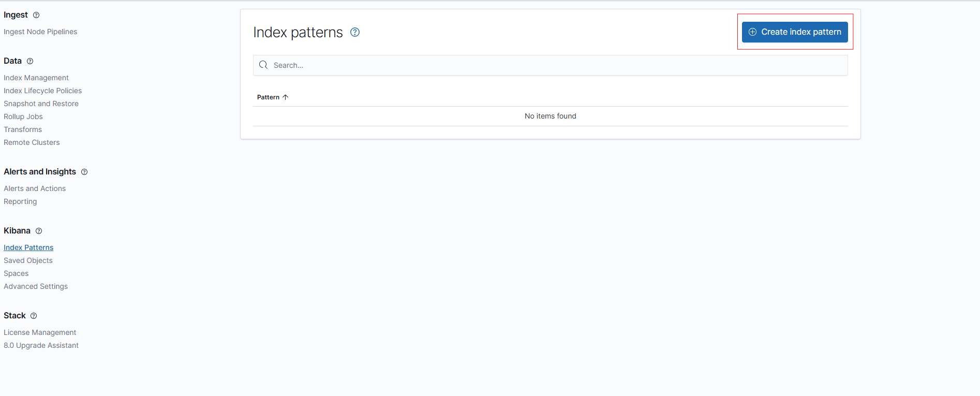
Task: Click help icon beside Kibana heading
Action: 39,231
